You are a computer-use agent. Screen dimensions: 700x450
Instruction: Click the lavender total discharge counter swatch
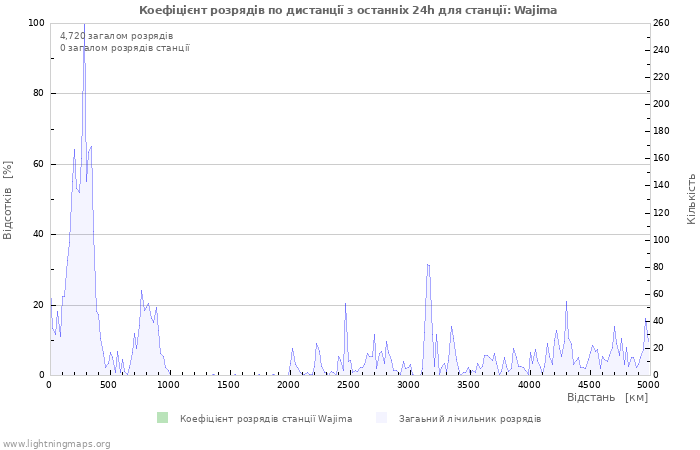coord(381,418)
